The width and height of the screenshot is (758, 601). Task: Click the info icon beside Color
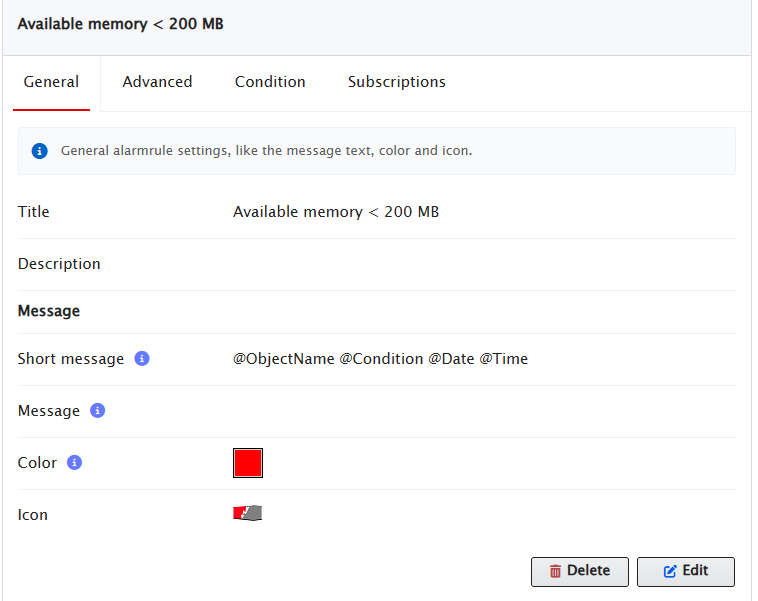pyautogui.click(x=74, y=463)
